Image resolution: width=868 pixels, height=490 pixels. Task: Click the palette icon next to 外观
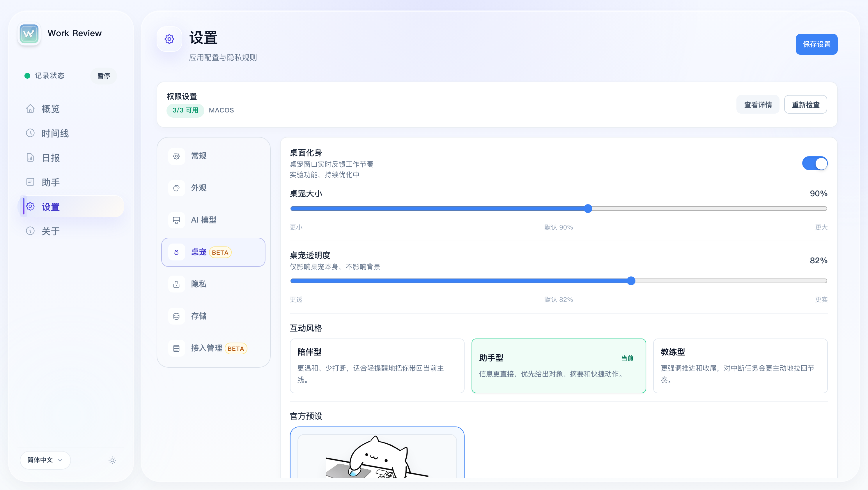[176, 188]
